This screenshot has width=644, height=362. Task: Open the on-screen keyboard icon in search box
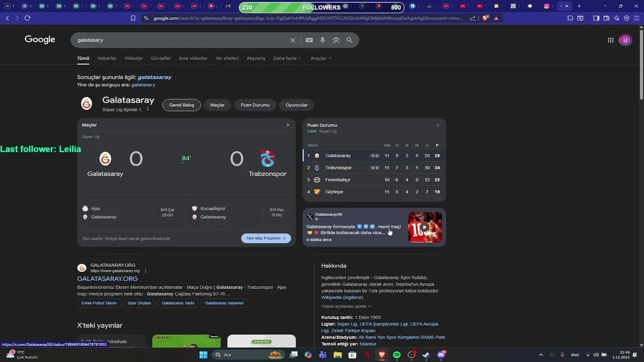coord(309,40)
